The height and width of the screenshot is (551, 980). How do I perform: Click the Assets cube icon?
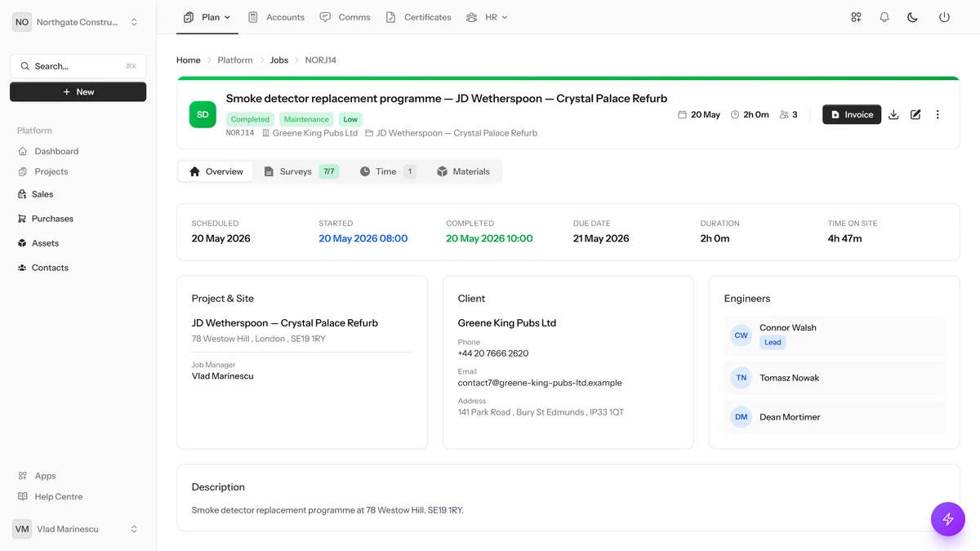tap(22, 243)
